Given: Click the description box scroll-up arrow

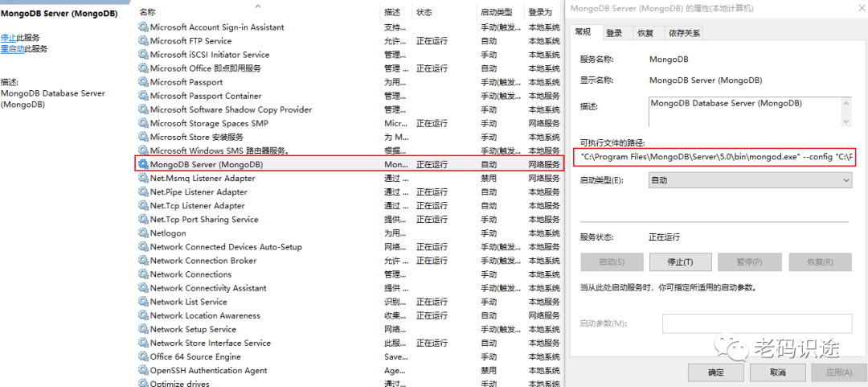Looking at the screenshot, I should pos(845,103).
